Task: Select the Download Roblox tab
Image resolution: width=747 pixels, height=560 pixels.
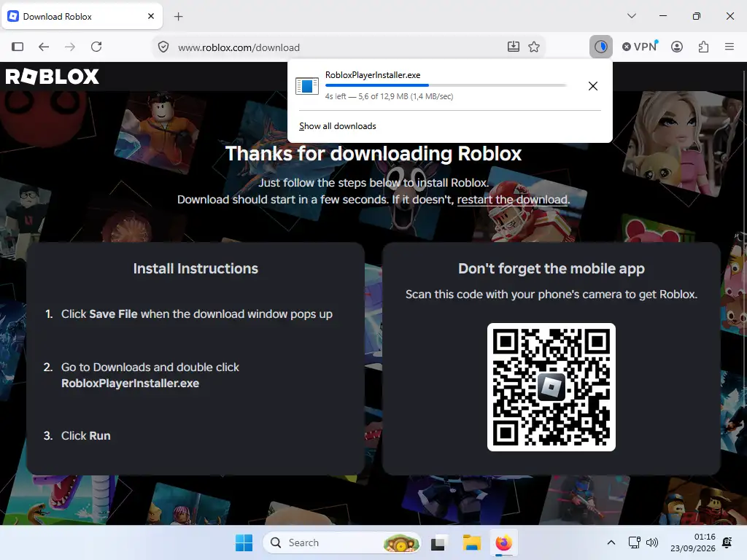Action: pos(82,17)
